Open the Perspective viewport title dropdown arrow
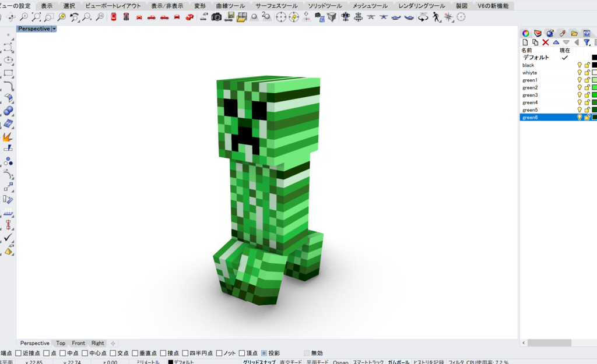Screen dimensions: 597x364 [x=54, y=29]
